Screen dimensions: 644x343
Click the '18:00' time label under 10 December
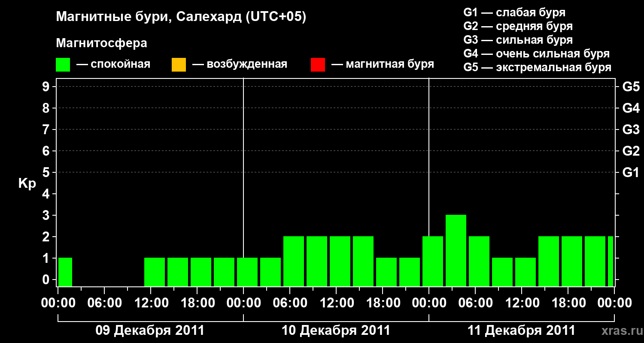click(x=383, y=303)
